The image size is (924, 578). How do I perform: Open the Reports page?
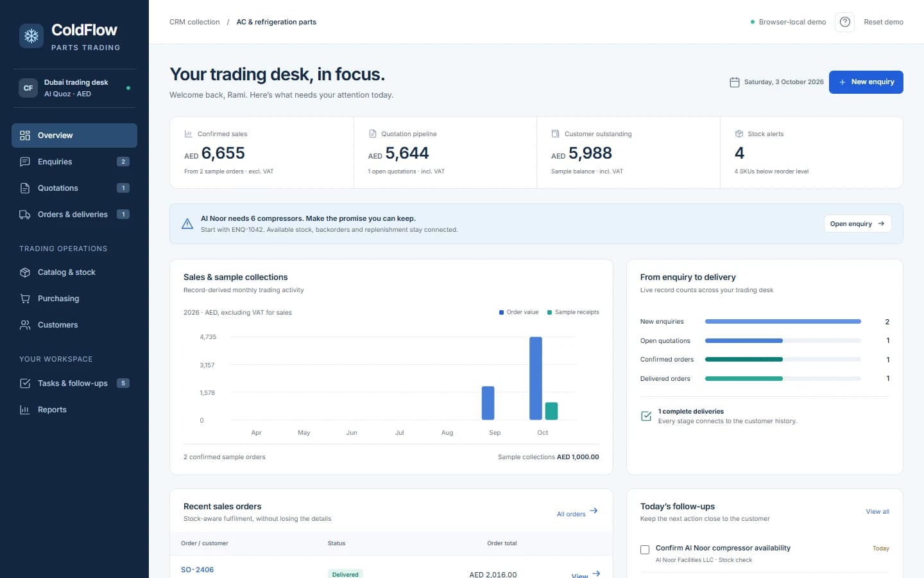tap(74, 410)
